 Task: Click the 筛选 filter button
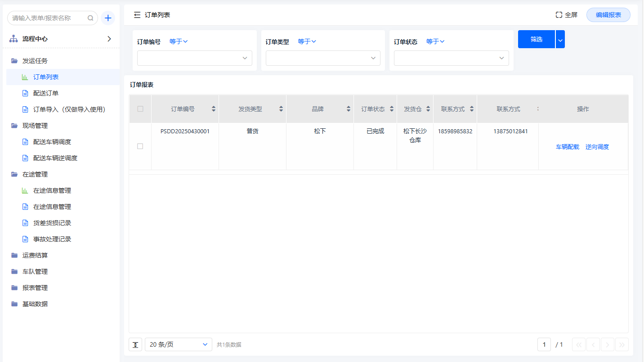pos(537,39)
